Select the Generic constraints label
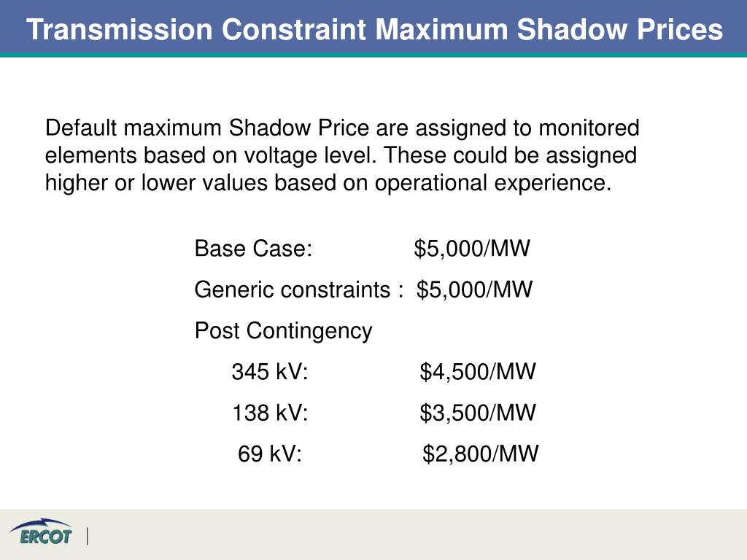Screen dimensions: 747x560 click(298, 289)
